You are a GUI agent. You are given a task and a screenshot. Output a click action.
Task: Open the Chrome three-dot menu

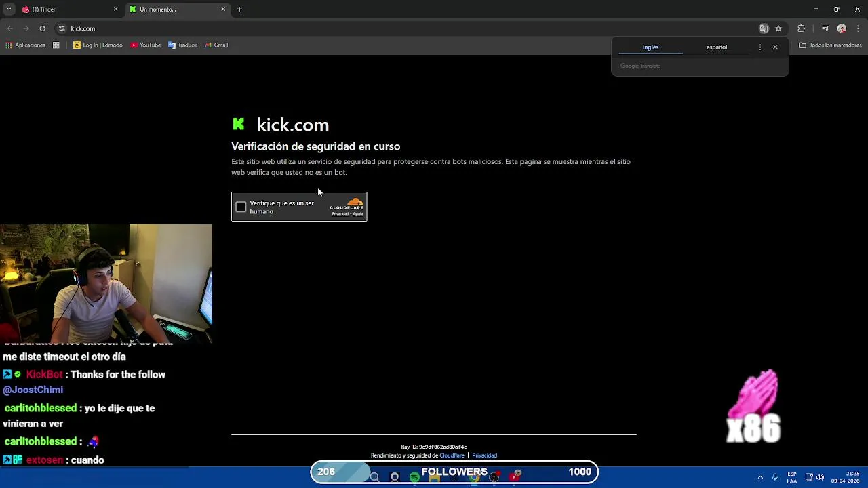(858, 28)
